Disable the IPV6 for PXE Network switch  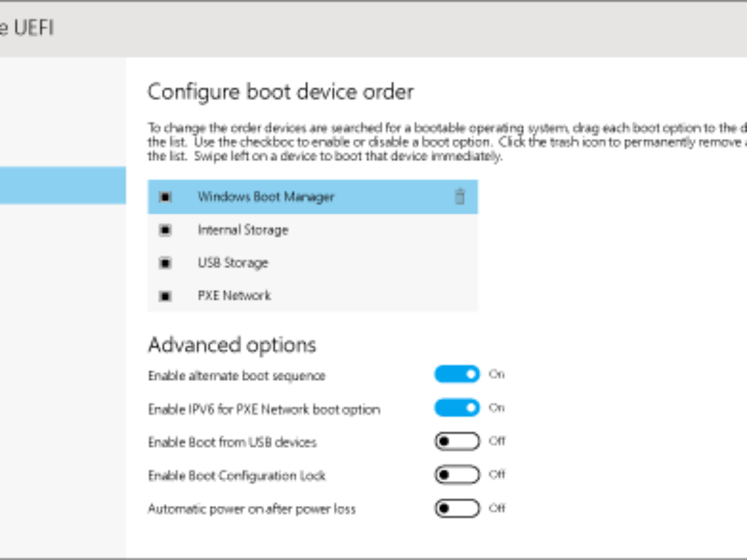[x=457, y=408]
